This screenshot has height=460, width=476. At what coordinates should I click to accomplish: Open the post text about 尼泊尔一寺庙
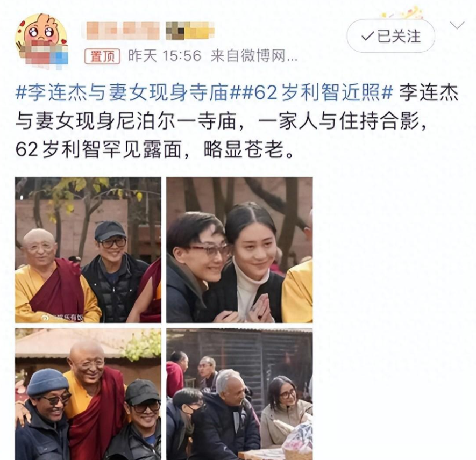222,121
